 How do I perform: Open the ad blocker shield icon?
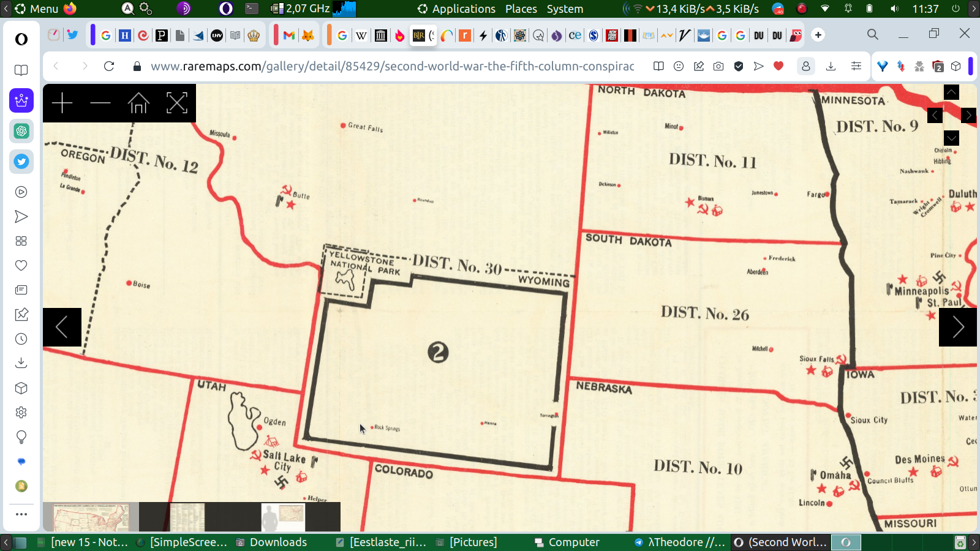[739, 66]
